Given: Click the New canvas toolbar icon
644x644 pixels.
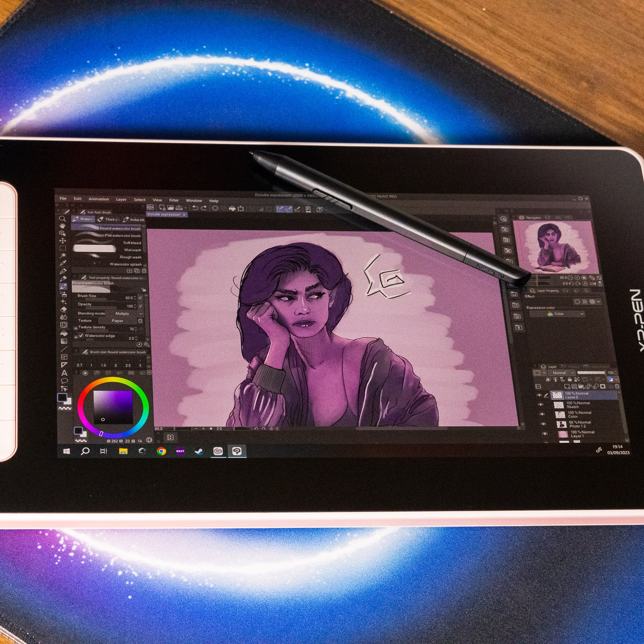Looking at the screenshot, I should point(162,208).
